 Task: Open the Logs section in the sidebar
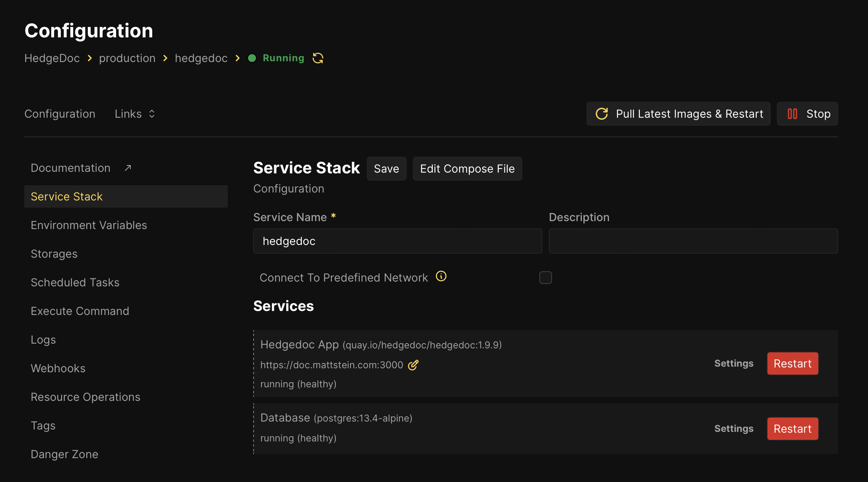coord(43,339)
